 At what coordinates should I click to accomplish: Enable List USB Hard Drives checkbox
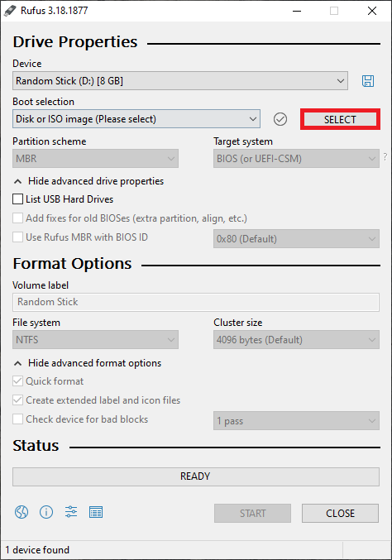coord(18,199)
